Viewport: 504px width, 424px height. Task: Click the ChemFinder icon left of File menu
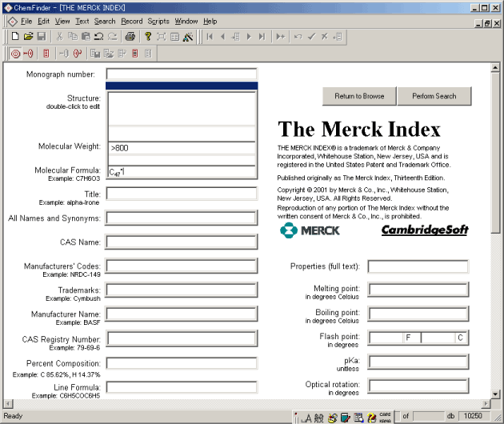pyautogui.click(x=12, y=22)
